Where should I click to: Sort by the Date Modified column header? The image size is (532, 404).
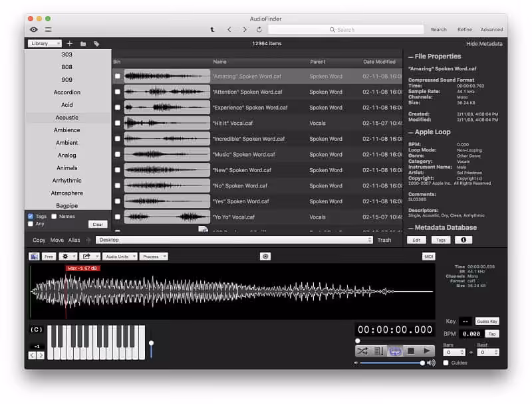[379, 62]
